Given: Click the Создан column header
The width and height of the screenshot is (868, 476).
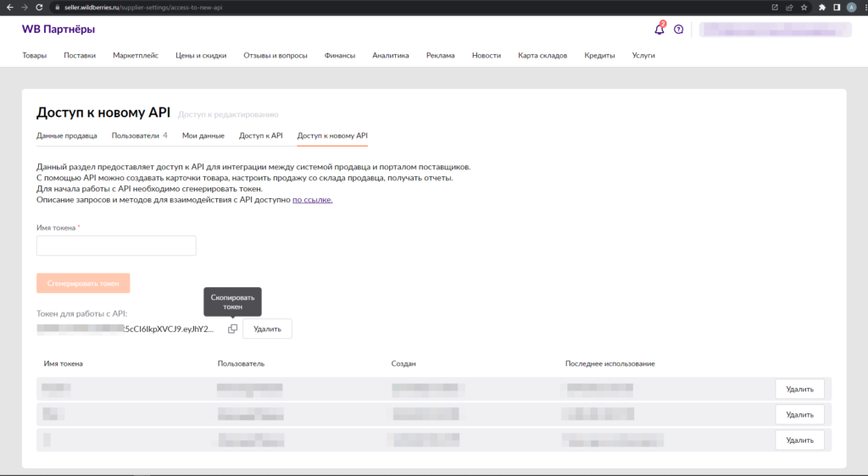Looking at the screenshot, I should click(403, 363).
